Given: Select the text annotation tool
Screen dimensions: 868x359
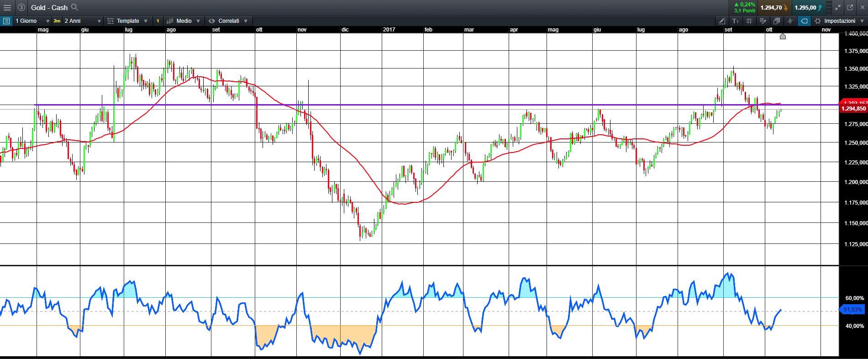Looking at the screenshot, I should pos(735,21).
